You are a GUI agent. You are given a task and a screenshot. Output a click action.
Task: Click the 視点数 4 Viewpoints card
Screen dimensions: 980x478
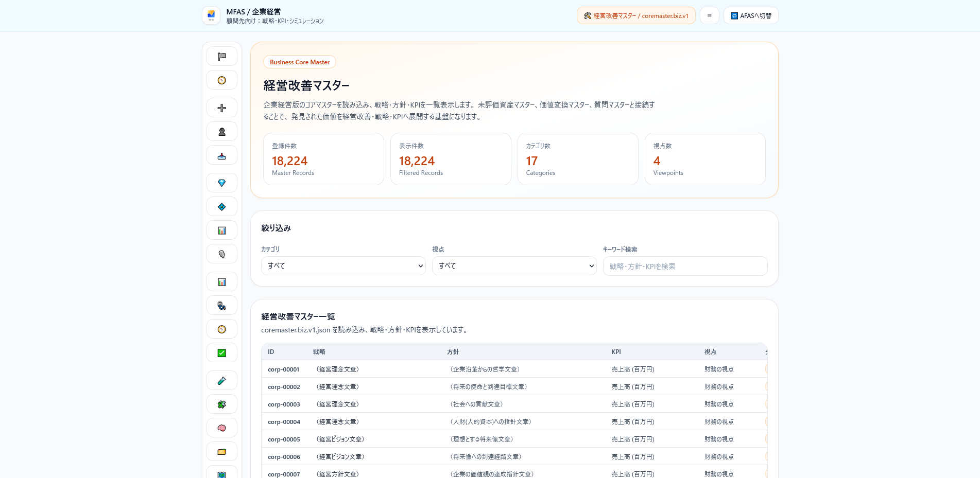click(705, 159)
